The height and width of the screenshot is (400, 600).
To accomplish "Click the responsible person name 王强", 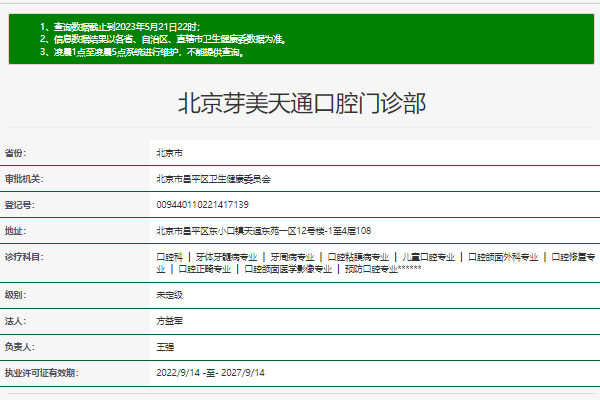I will [x=165, y=347].
